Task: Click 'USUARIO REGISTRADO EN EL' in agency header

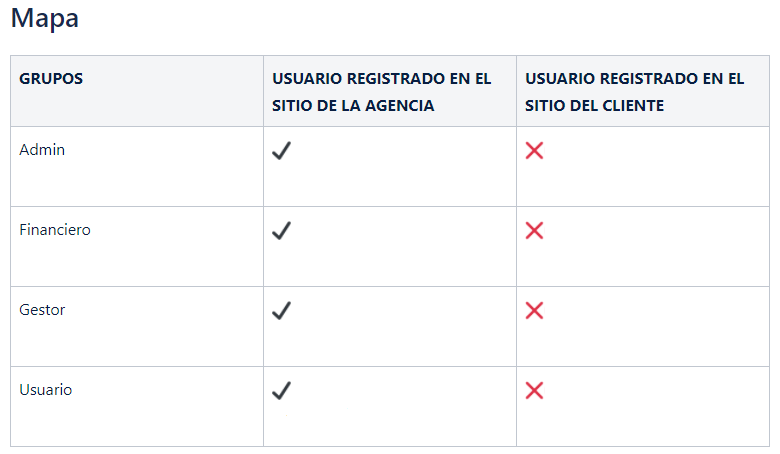Action: coord(382,79)
